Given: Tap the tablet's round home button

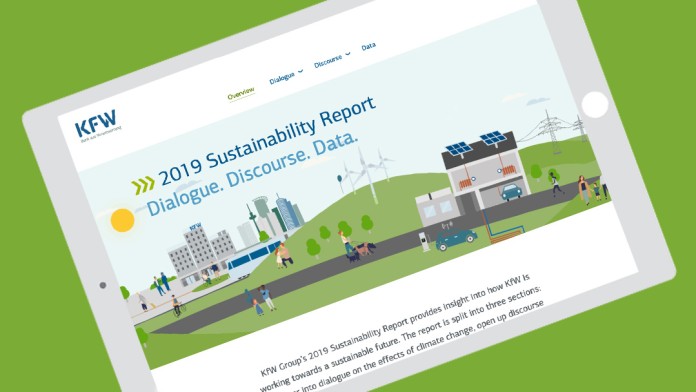Looking at the screenshot, I should click(x=594, y=105).
